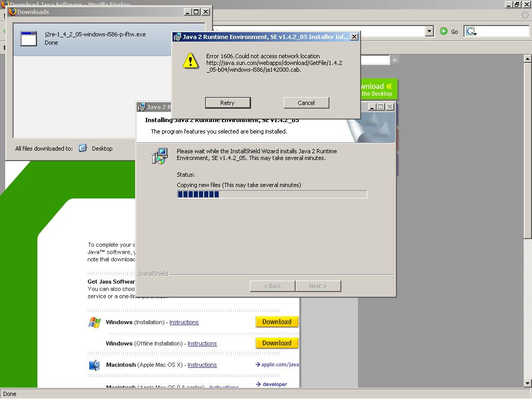The width and height of the screenshot is (532, 399).
Task: Click the Desktop folder icon in Downloads window
Action: pyautogui.click(x=83, y=148)
